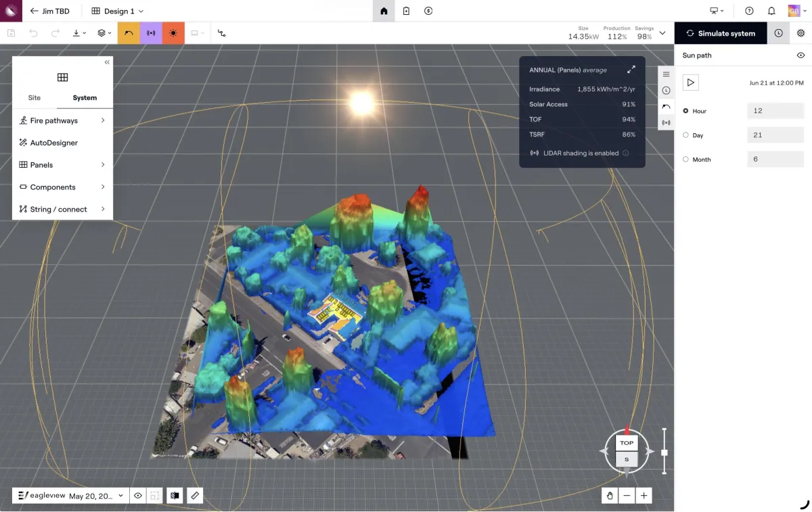Toggle the red irradiance sun button

(174, 33)
